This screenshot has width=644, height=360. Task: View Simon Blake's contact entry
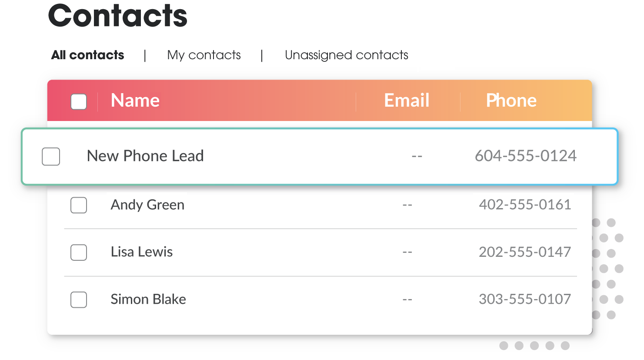tap(148, 299)
